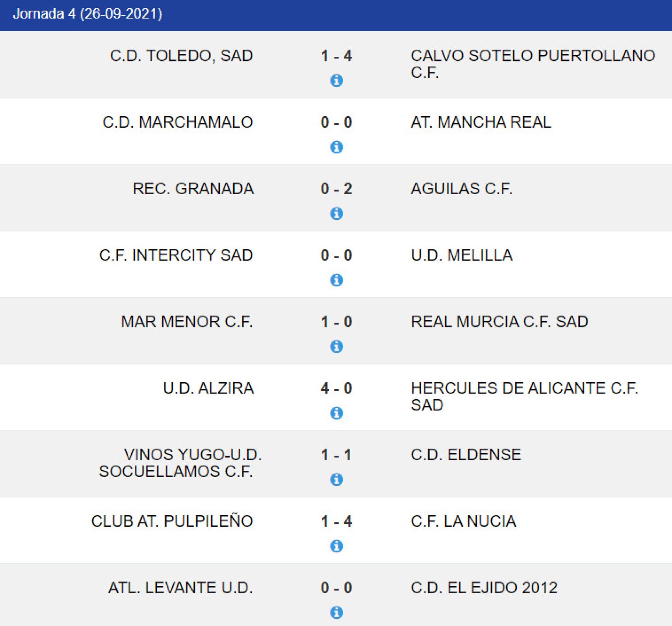Open info icon for Toledo vs Calvo Sotelo match
The height and width of the screenshot is (626, 672).
pyautogui.click(x=336, y=81)
